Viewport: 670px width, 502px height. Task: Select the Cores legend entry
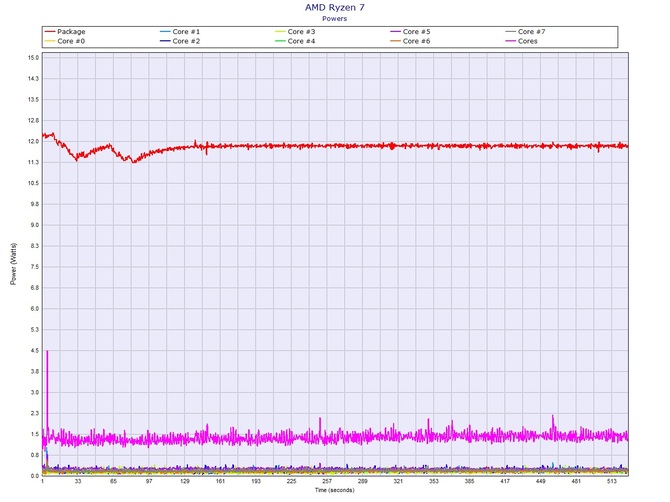(x=521, y=41)
